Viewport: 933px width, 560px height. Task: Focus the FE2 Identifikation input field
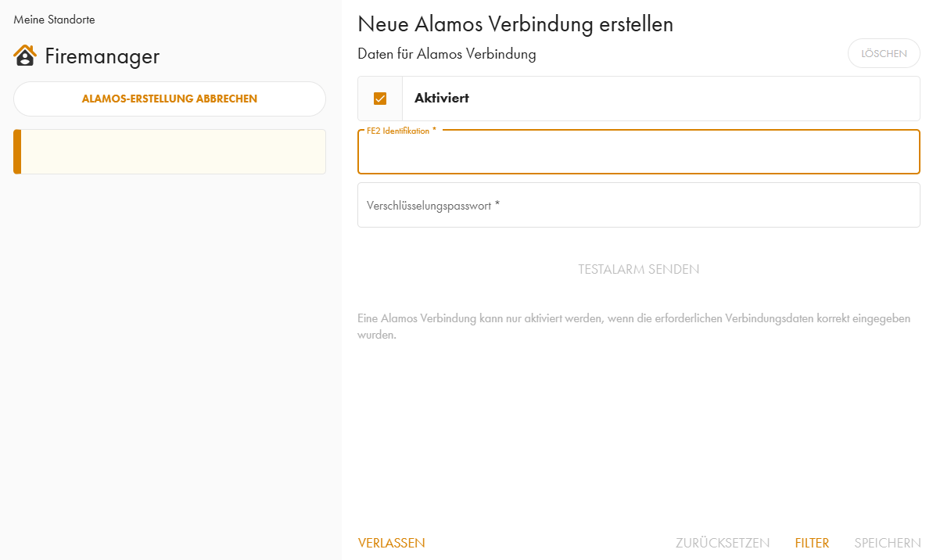coord(638,154)
